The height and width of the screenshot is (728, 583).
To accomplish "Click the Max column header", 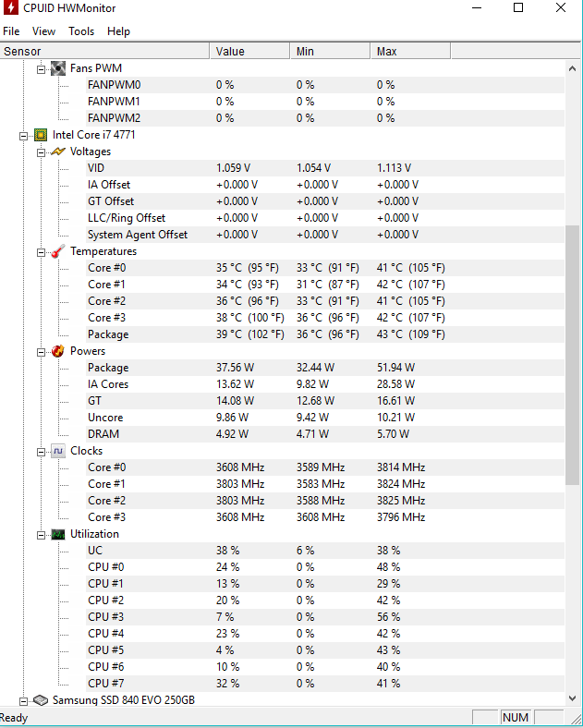I will pyautogui.click(x=410, y=51).
